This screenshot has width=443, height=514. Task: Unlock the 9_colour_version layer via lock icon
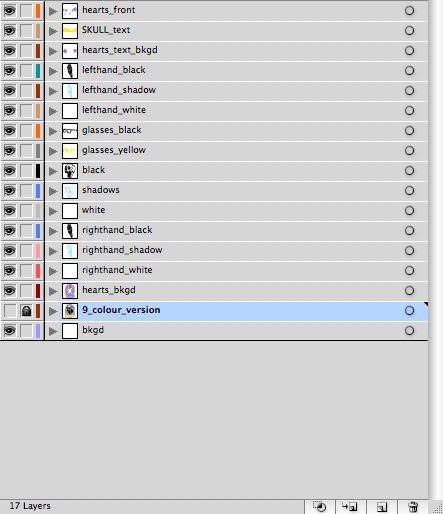[x=26, y=311]
